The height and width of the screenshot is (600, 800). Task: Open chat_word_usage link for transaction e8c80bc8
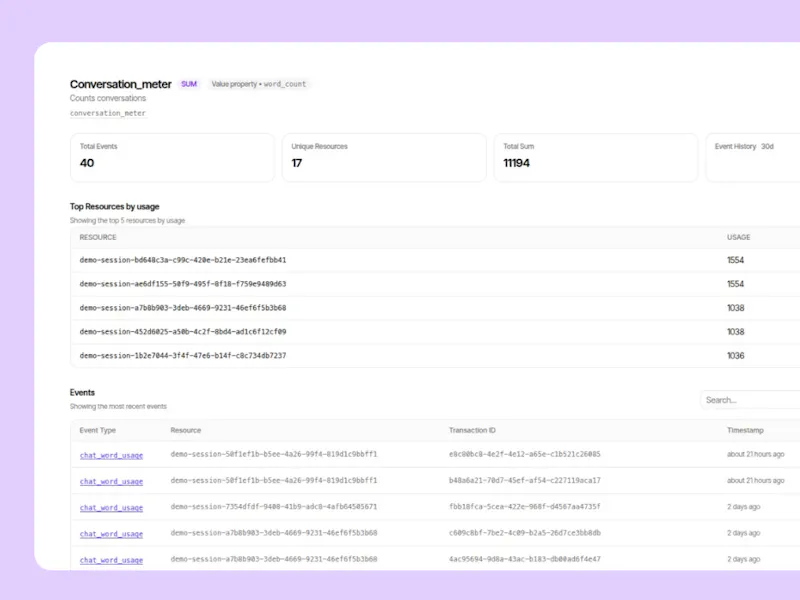[x=111, y=455]
